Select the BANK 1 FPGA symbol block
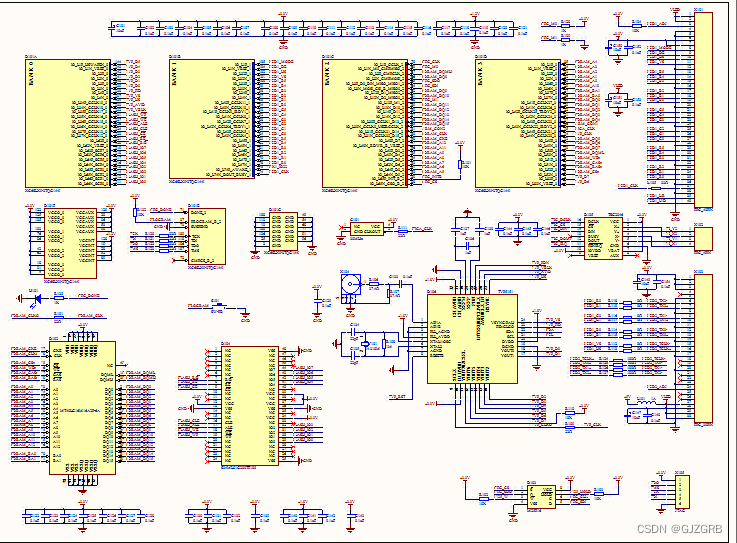Image resolution: width=737 pixels, height=543 pixels. (212, 118)
